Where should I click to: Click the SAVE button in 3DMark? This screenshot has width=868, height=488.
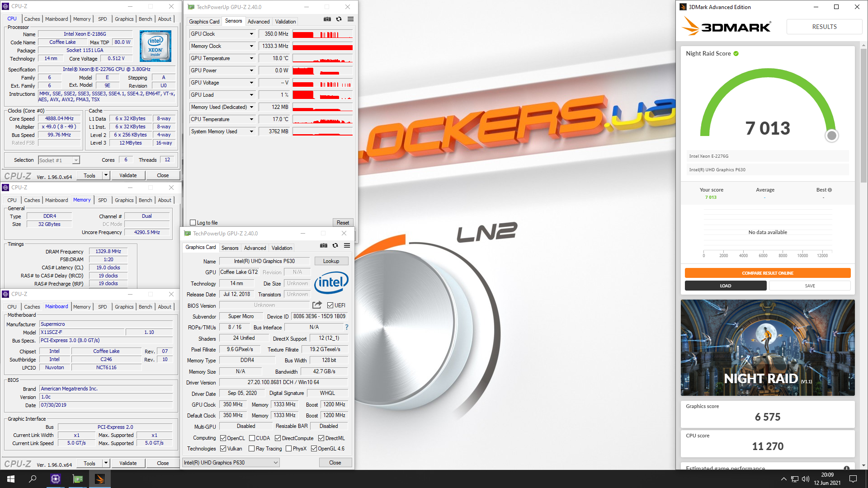click(x=810, y=286)
